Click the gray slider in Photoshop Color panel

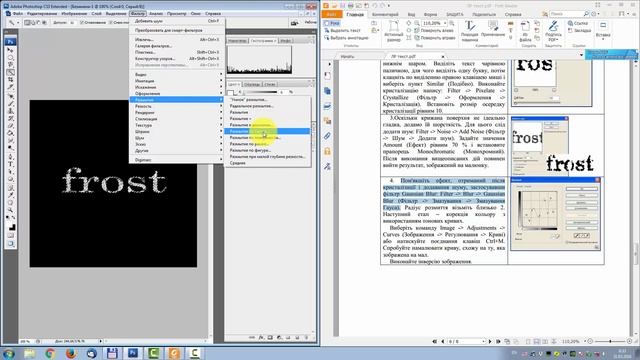click(x=261, y=92)
